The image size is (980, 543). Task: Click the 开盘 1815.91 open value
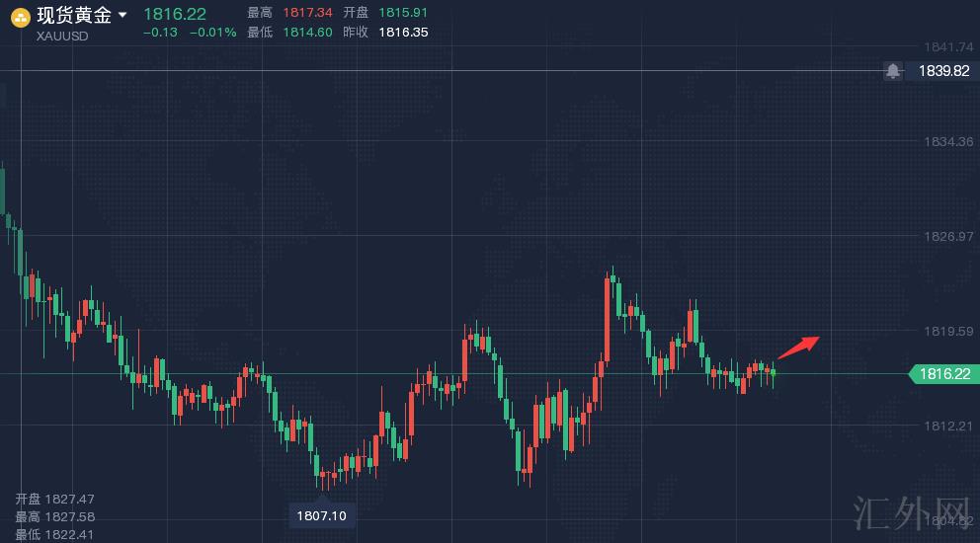click(403, 13)
